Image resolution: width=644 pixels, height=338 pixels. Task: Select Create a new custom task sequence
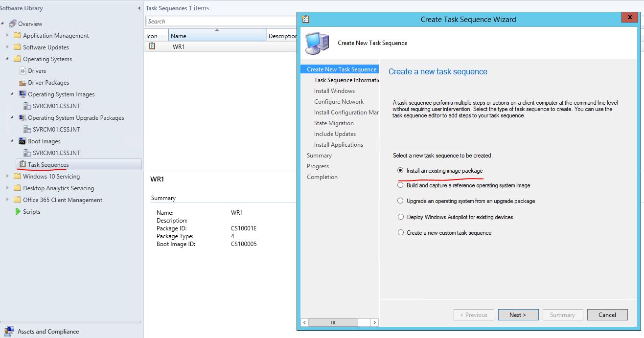pyautogui.click(x=400, y=232)
